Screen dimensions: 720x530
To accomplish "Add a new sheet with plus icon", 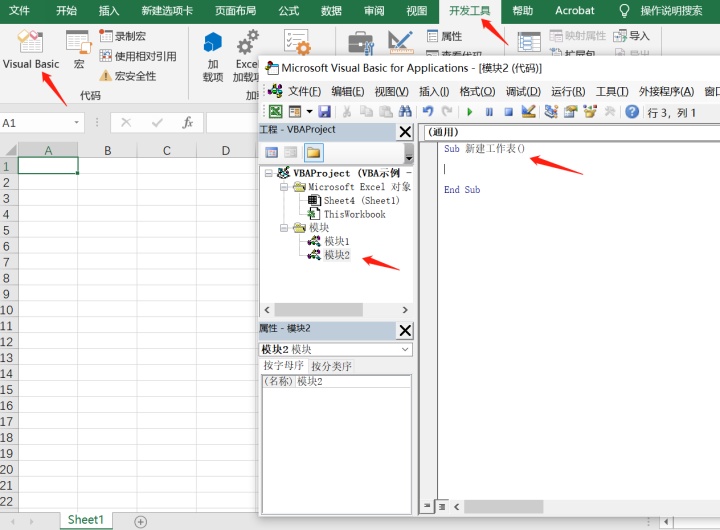I will tap(141, 522).
